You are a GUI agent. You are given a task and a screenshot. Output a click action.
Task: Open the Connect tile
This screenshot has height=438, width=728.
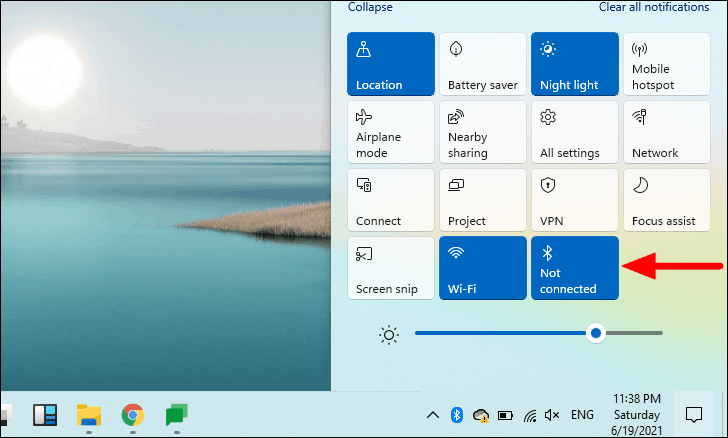[391, 200]
